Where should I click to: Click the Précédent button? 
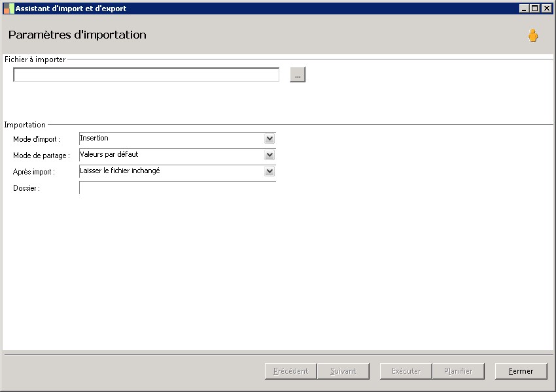[290, 371]
